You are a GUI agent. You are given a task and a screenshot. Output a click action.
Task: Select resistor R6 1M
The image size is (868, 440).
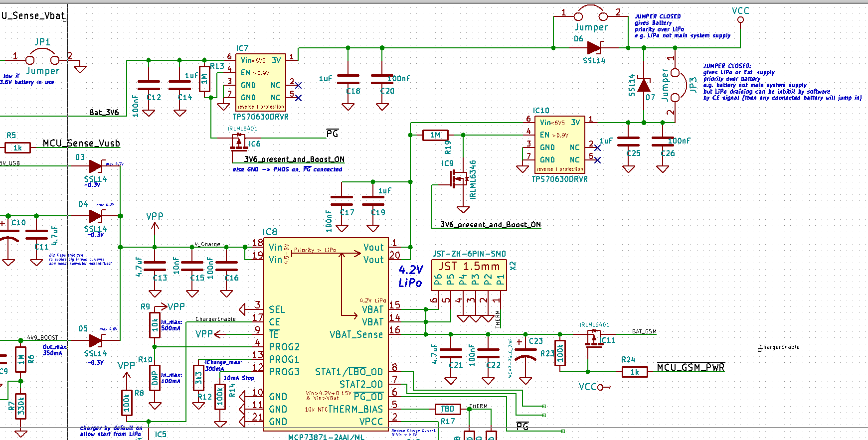(20, 359)
